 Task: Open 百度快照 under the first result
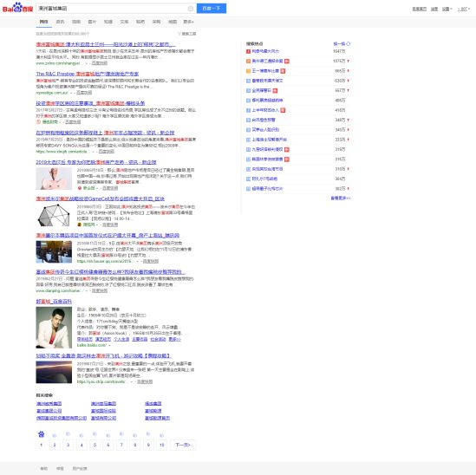tap(100, 63)
